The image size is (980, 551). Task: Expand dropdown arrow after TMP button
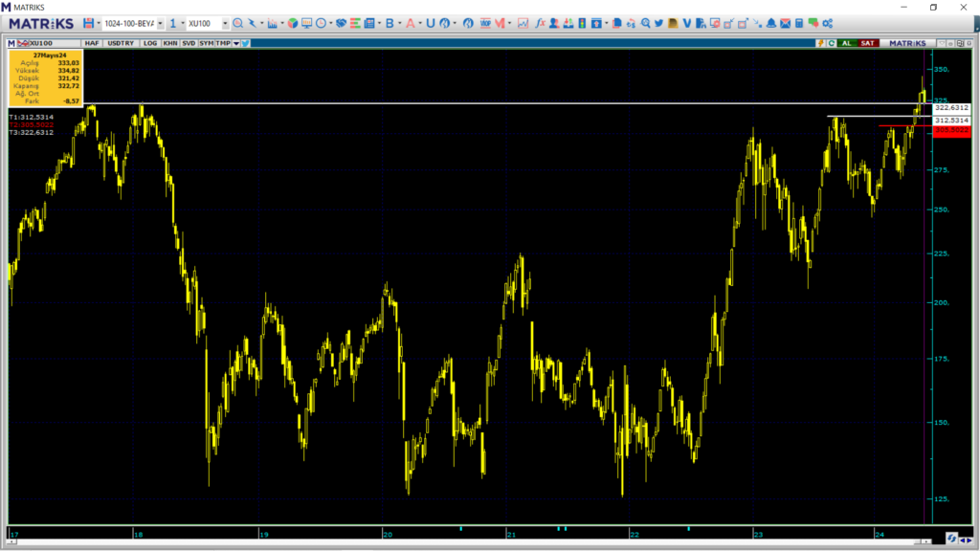pyautogui.click(x=235, y=43)
